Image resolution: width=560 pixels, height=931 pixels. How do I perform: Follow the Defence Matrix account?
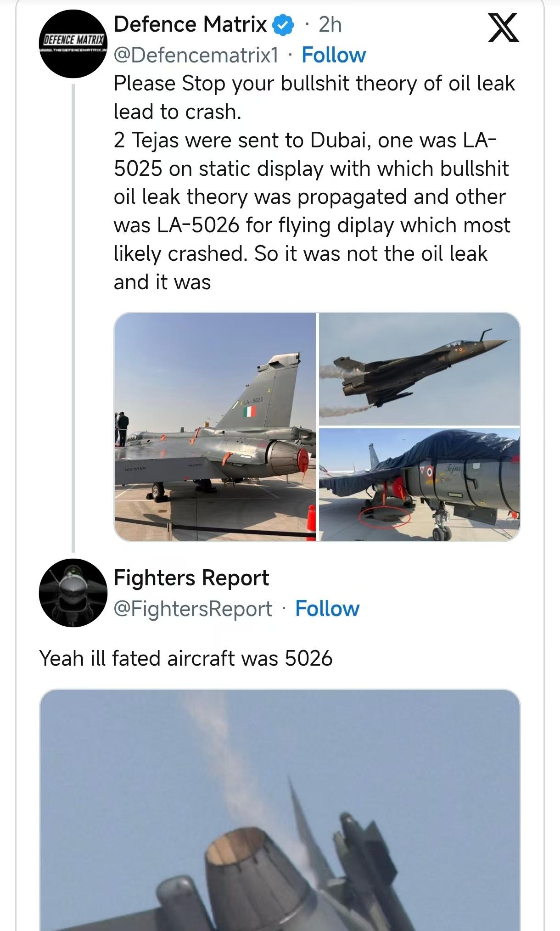point(333,55)
